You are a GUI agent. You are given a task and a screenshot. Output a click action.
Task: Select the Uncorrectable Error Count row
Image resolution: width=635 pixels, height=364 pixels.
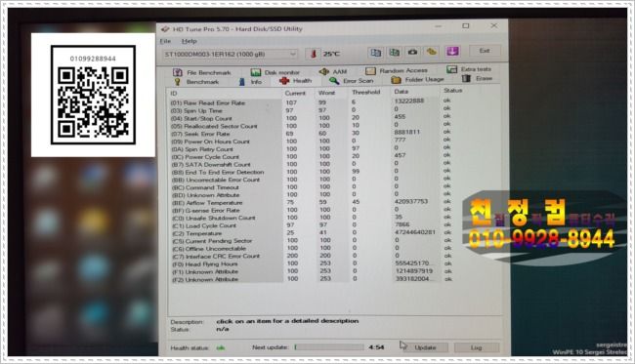[311, 180]
